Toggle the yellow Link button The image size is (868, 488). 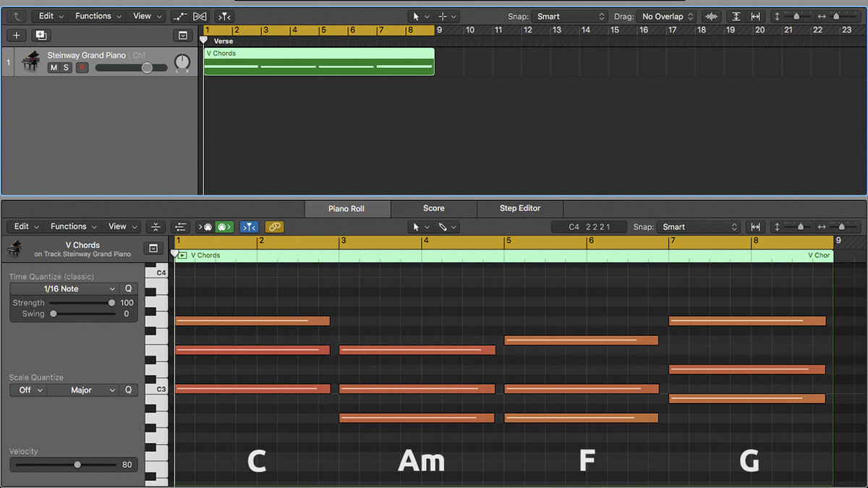coord(274,227)
